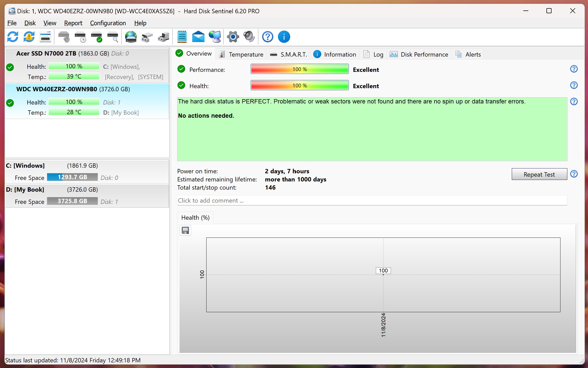Click the blue envelope email icon
This screenshot has width=588, height=368.
coord(198,37)
